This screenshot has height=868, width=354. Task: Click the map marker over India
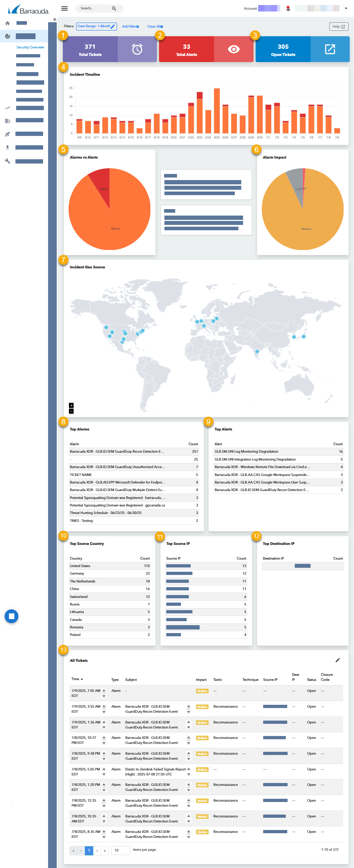tap(257, 352)
